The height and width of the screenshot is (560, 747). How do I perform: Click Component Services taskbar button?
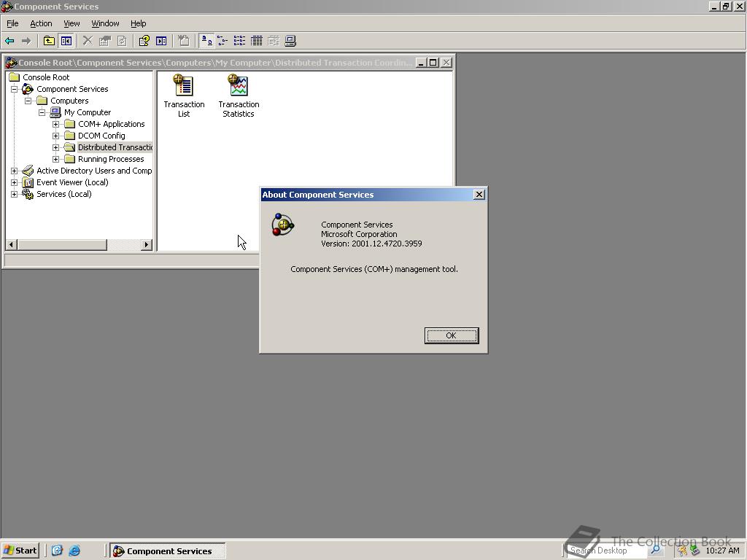(x=168, y=551)
